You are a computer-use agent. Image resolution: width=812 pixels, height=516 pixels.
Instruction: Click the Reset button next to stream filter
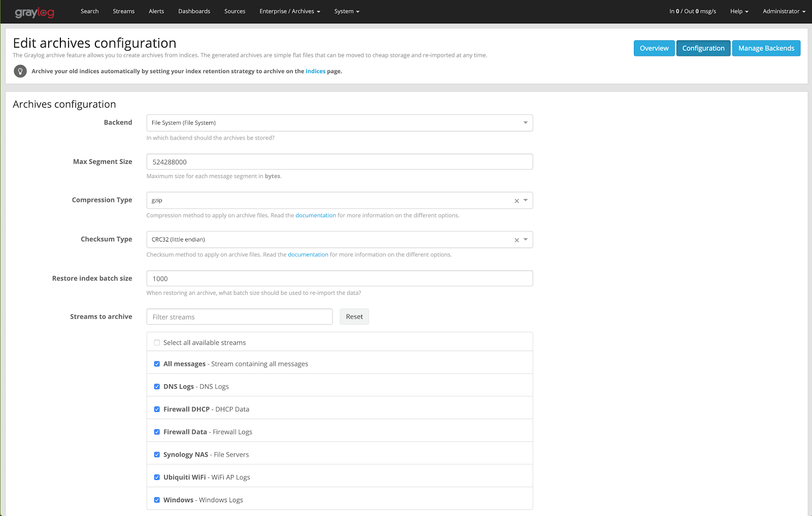click(354, 316)
